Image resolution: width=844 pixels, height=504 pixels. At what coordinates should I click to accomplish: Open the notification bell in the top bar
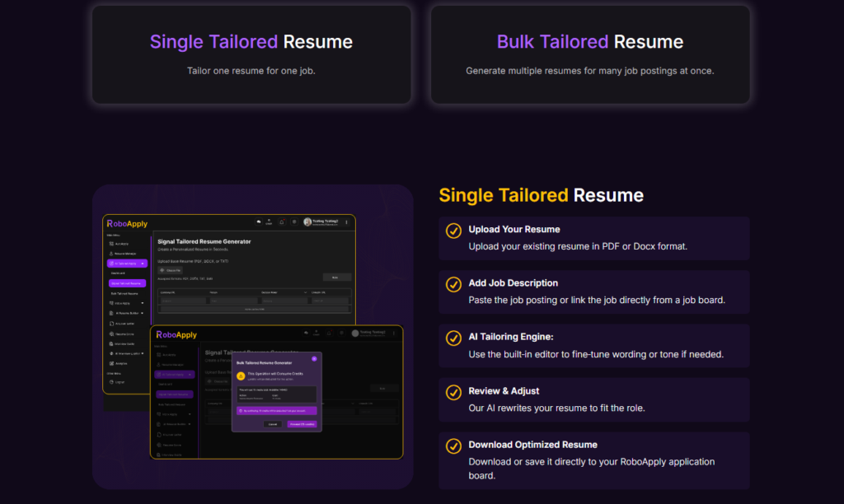click(x=281, y=222)
